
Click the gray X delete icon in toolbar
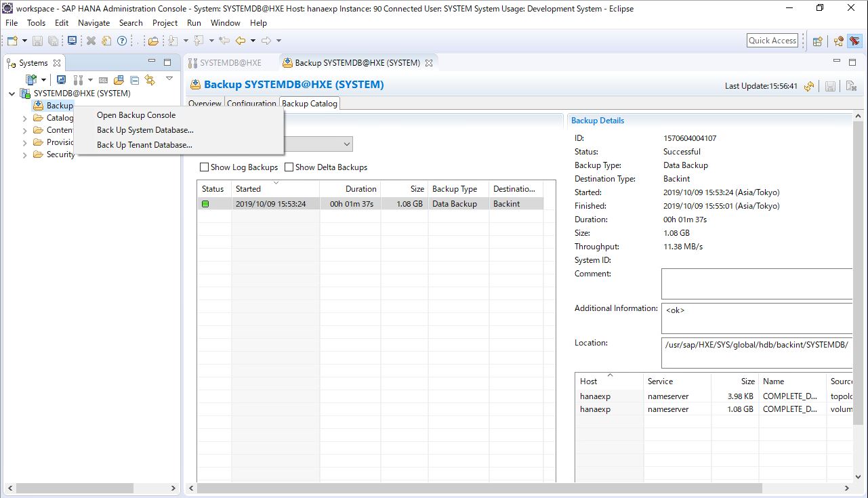[x=91, y=41]
